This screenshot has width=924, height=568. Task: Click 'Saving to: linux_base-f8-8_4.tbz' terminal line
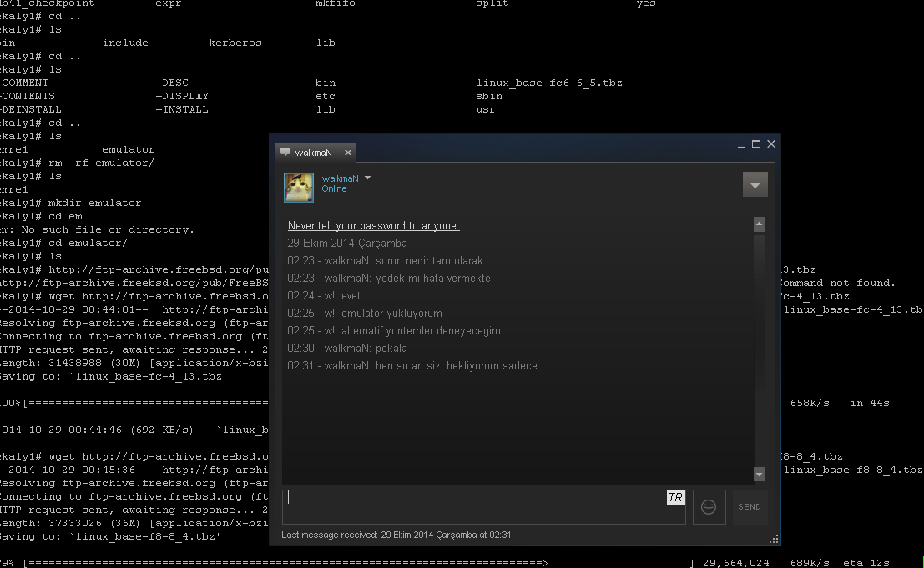point(110,537)
